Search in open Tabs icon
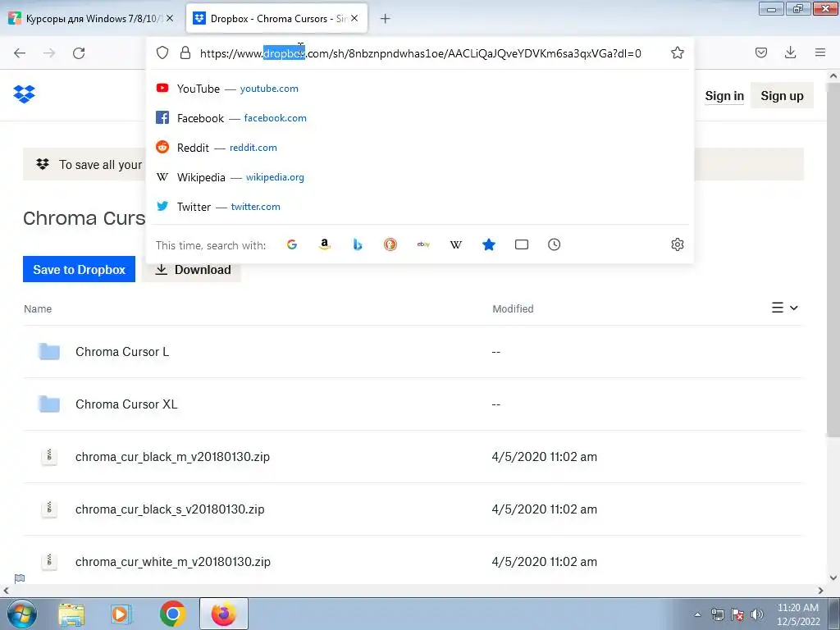Screen dimensions: 840x630 point(521,244)
